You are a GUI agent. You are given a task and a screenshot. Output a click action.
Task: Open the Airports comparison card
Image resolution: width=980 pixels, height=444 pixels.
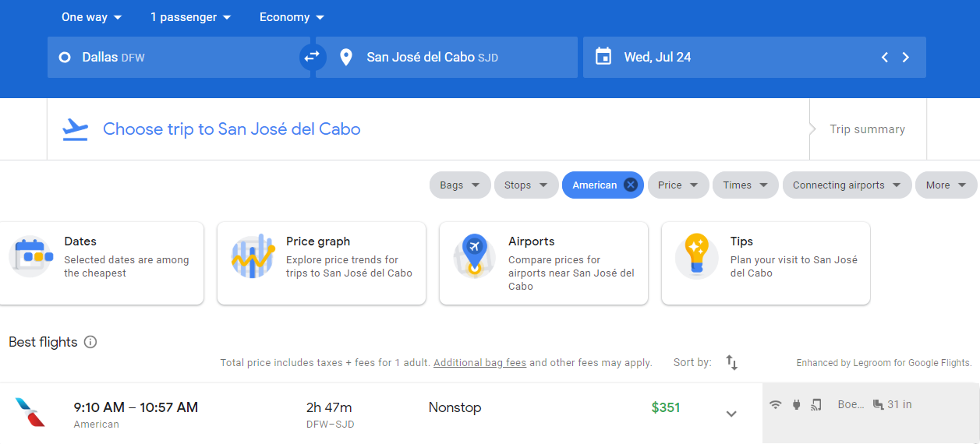[543, 263]
